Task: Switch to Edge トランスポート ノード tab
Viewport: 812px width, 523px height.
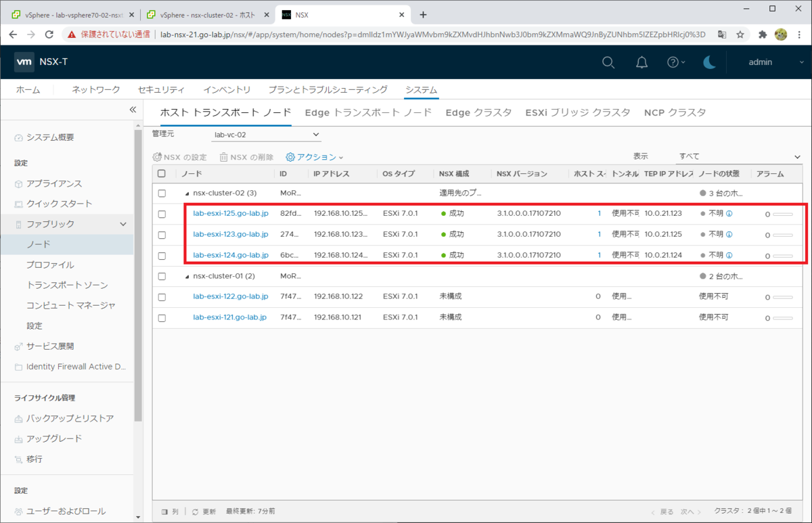Action: [368, 112]
